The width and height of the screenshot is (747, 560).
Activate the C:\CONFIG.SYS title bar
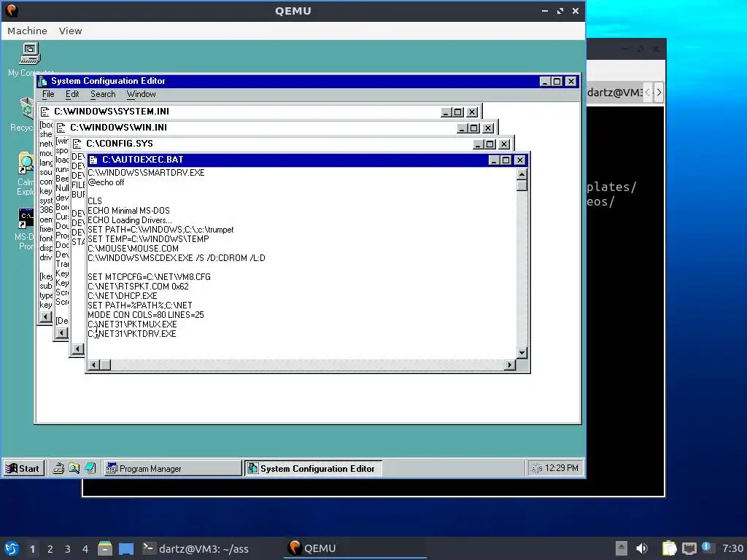292,144
